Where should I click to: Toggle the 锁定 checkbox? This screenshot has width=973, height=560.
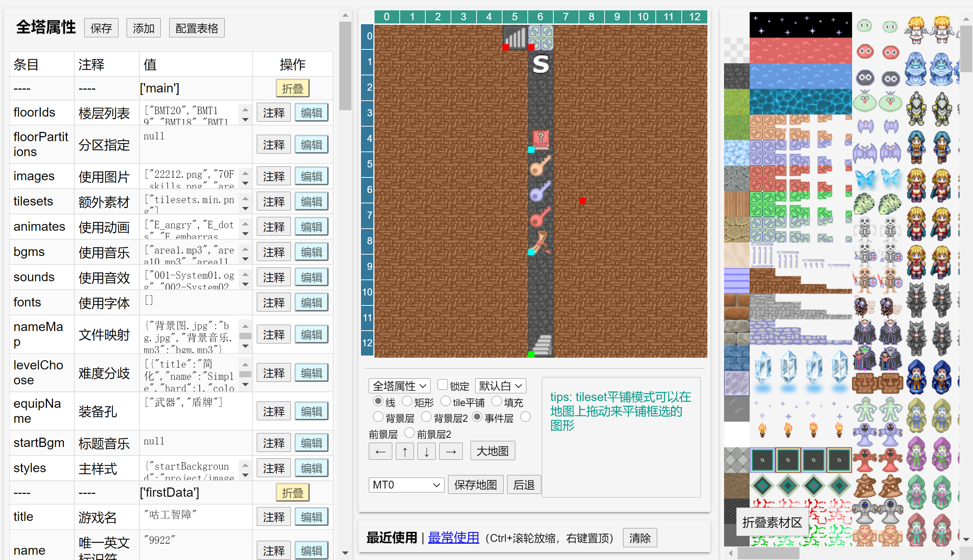click(x=442, y=385)
